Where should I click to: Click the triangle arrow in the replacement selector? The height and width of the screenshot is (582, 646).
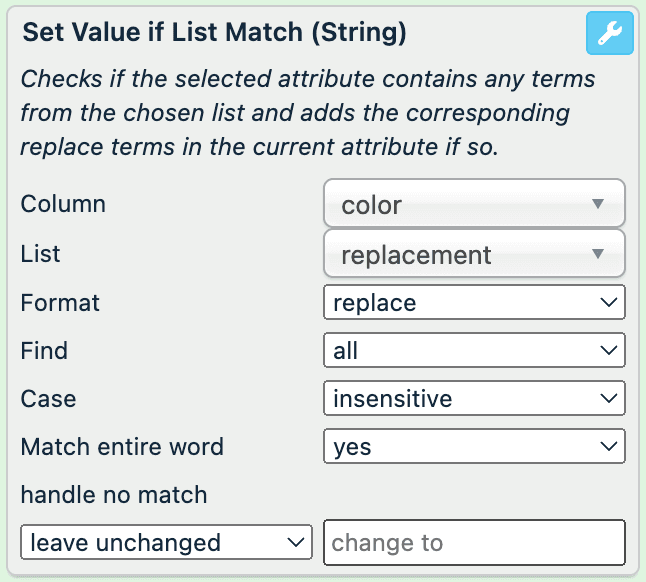click(598, 254)
